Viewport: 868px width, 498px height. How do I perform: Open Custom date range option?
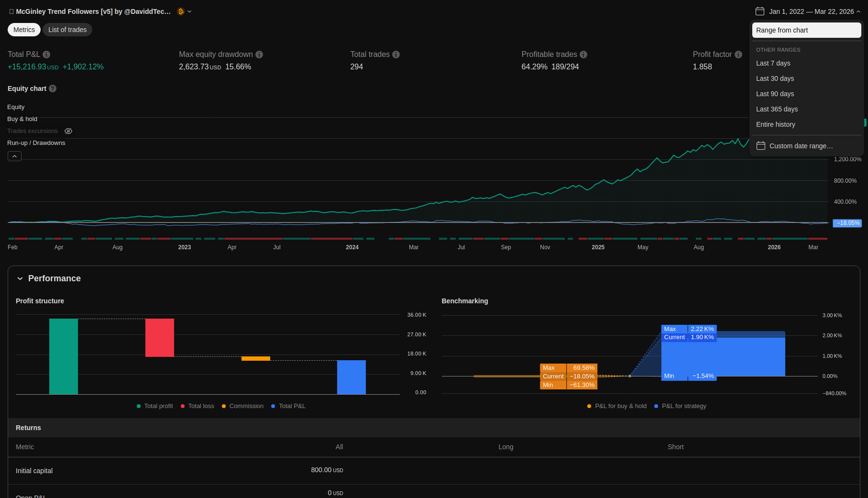click(801, 146)
